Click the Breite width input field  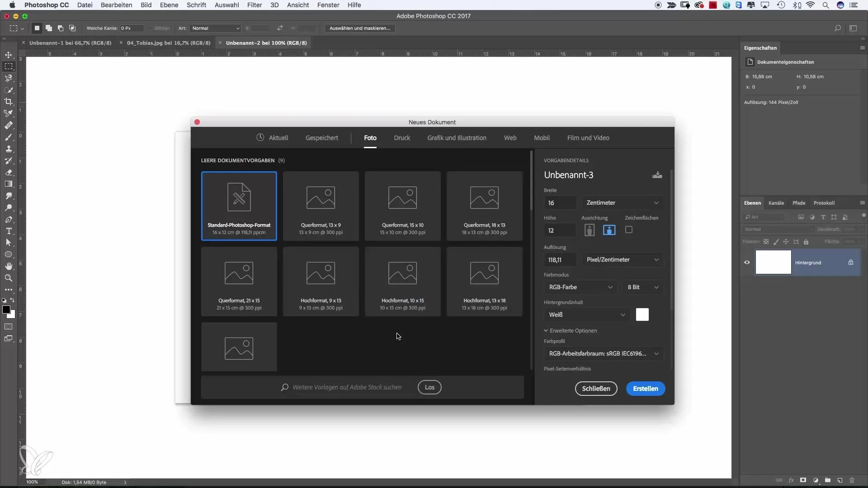click(560, 203)
